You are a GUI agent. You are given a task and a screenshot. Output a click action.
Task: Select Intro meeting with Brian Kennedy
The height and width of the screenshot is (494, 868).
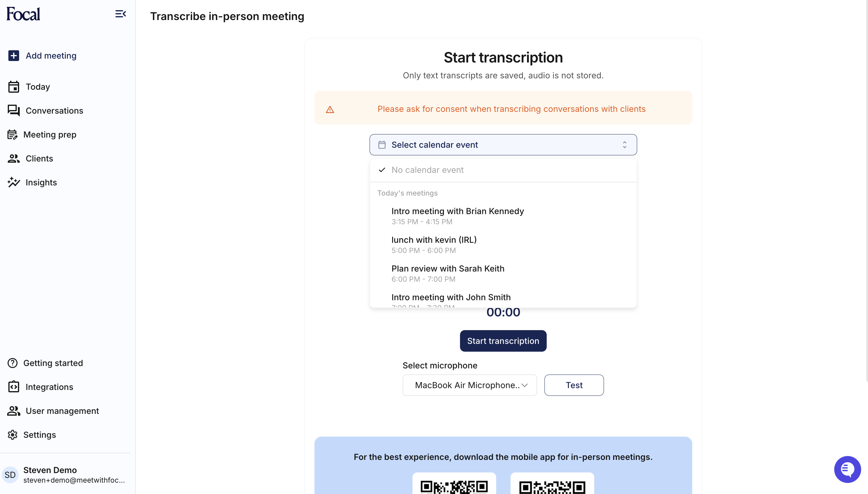(x=457, y=211)
